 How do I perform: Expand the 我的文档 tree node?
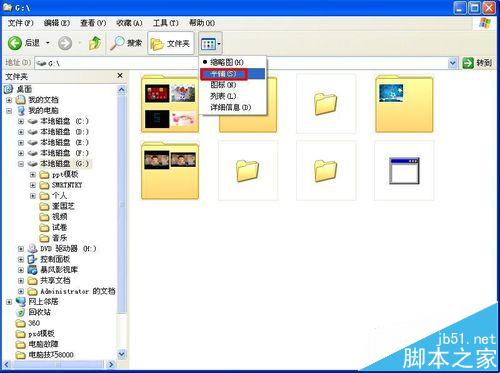[x=9, y=100]
